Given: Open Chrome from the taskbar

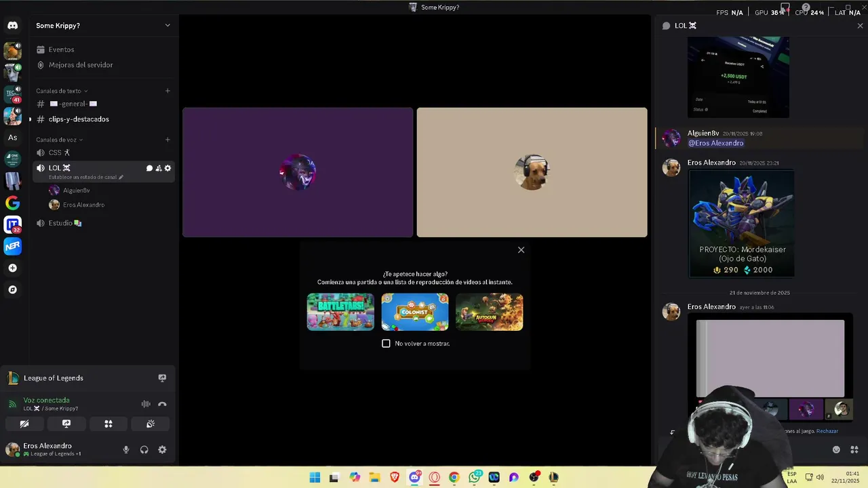Looking at the screenshot, I should pyautogui.click(x=454, y=477).
